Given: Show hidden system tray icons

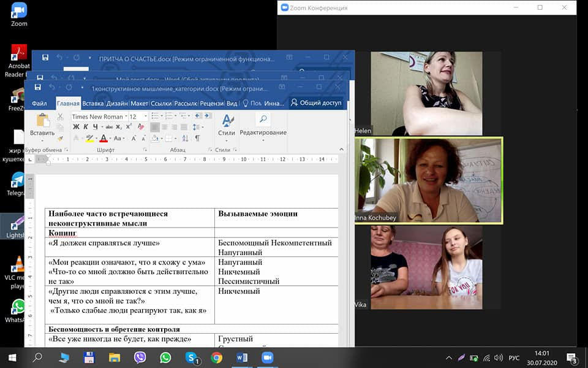Looking at the screenshot, I should 448,358.
